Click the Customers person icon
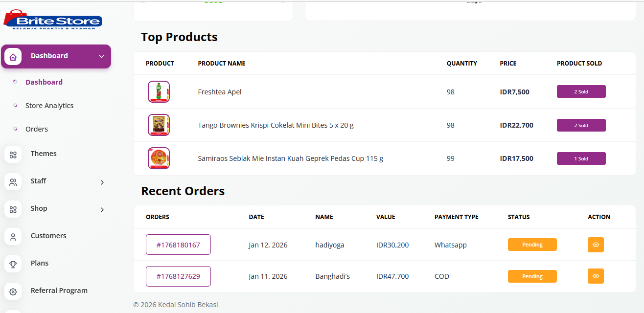644x313 pixels. (13, 237)
